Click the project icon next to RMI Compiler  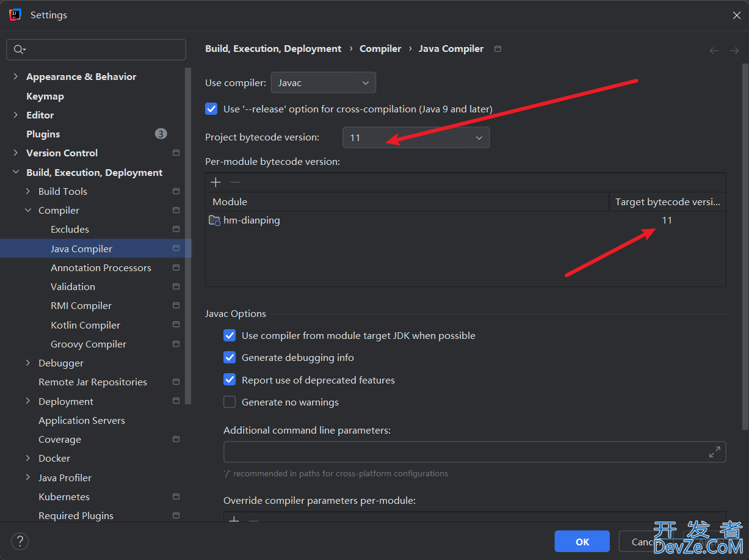[x=176, y=305]
